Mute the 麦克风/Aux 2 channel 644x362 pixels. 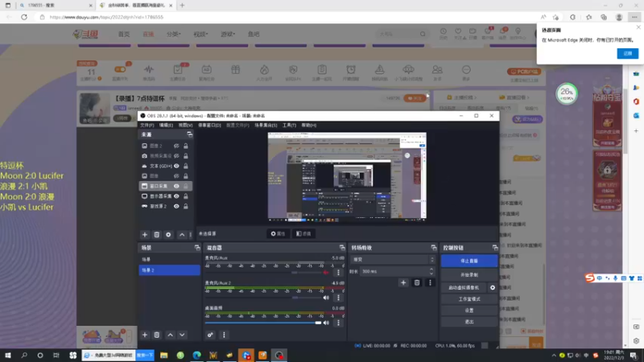point(326,298)
